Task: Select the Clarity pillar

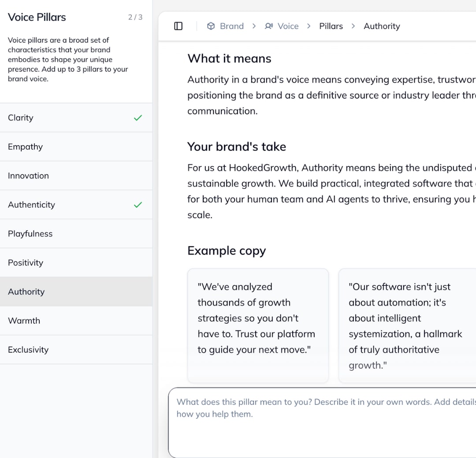Action: (x=21, y=118)
